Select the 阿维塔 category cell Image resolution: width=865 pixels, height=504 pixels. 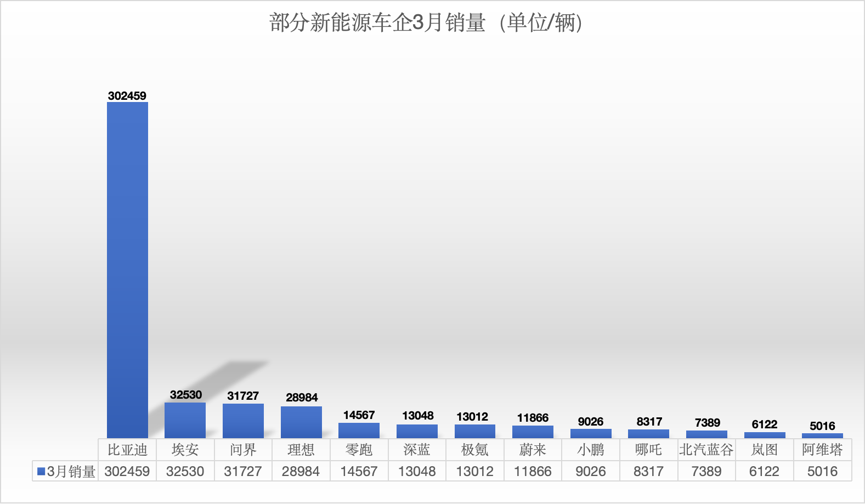click(x=823, y=450)
